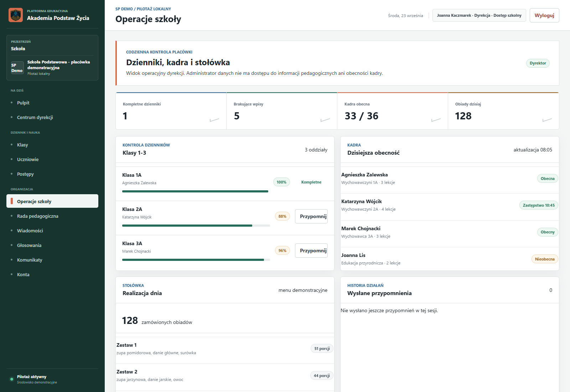570x392 pixels.
Task: Click the SP Demo school badge
Action: [x=17, y=68]
